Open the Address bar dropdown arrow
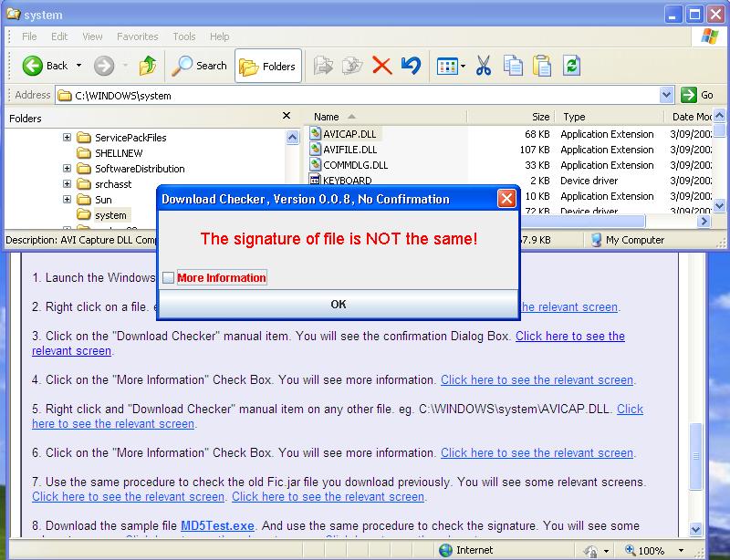This screenshot has height=560, width=730. pyautogui.click(x=666, y=95)
